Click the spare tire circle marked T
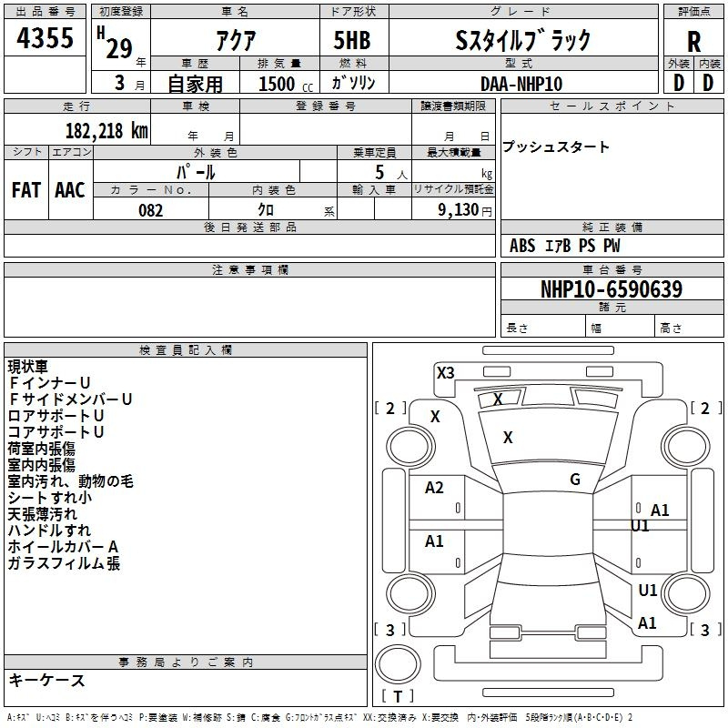The width and height of the screenshot is (728, 728). [x=398, y=663]
